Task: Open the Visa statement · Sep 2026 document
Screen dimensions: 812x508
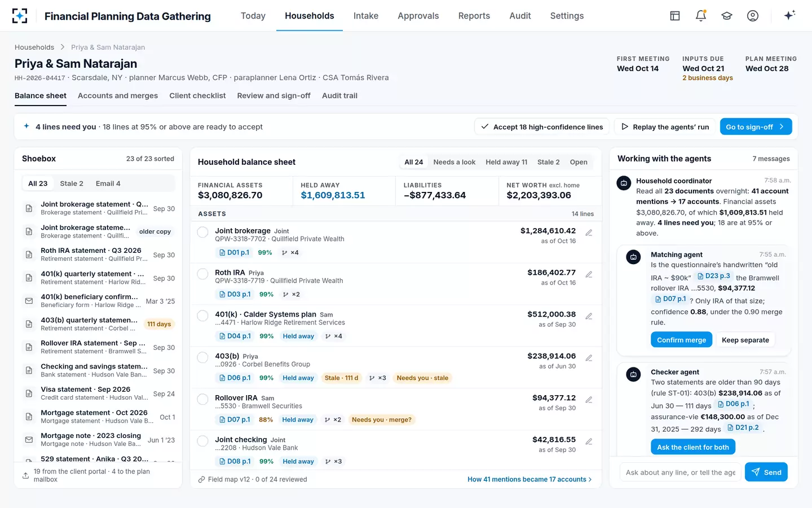Action: coord(99,393)
